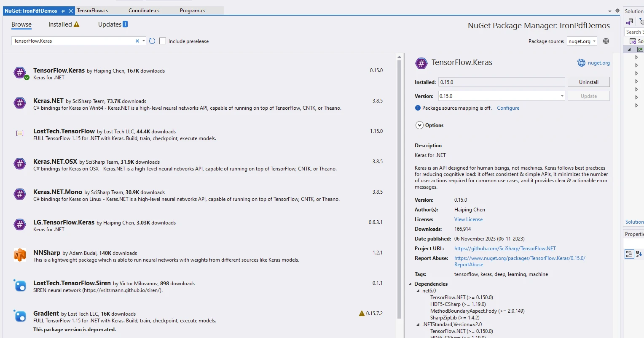The image size is (644, 338).
Task: Select the Keras.NET package row title
Action: [48, 101]
